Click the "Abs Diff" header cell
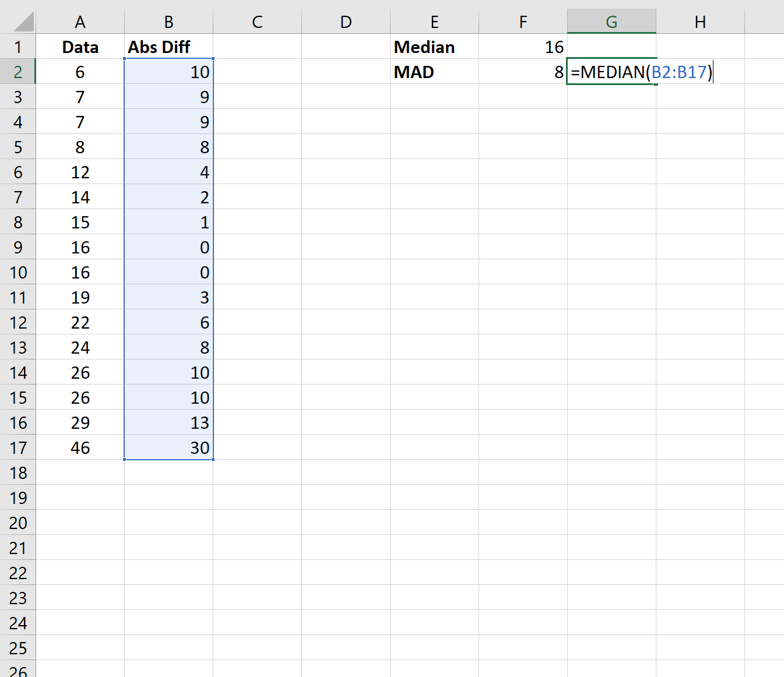Screen dimensions: 784x677 pos(169,47)
